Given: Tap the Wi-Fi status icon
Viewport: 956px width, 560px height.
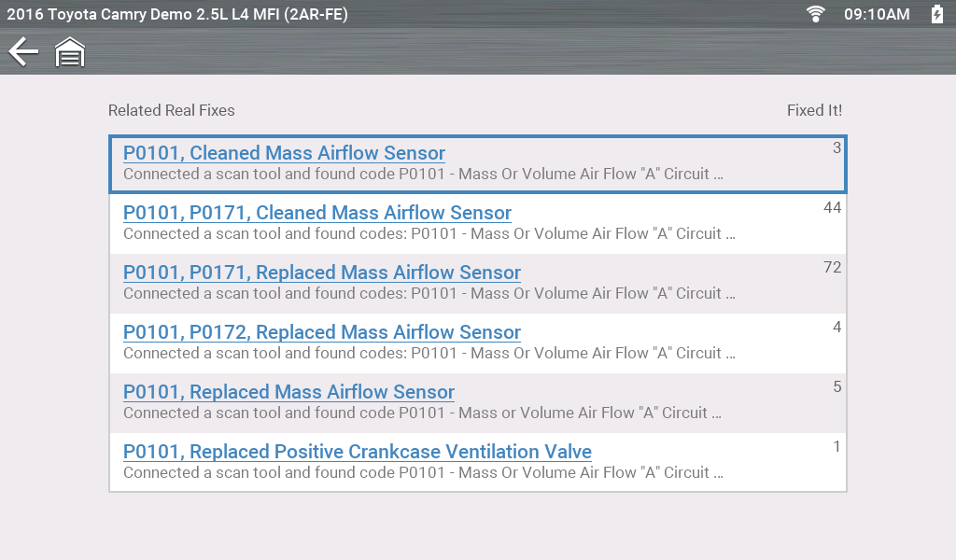Looking at the screenshot, I should (x=816, y=14).
